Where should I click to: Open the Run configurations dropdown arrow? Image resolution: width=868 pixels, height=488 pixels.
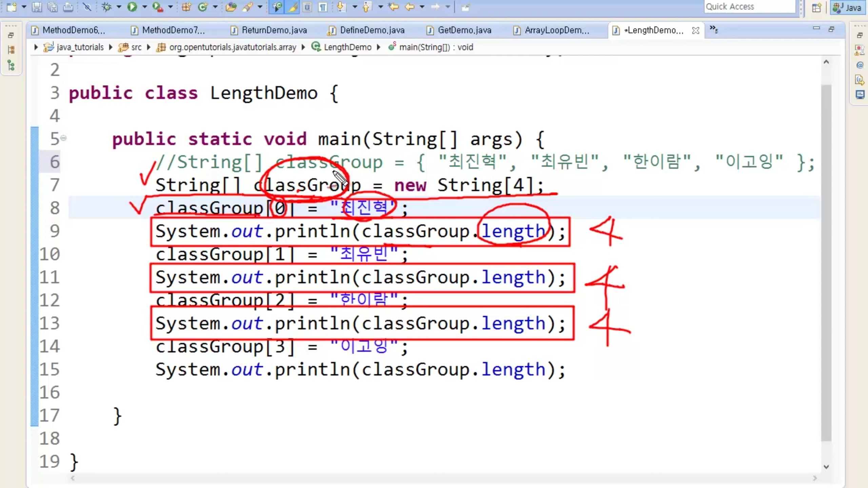(144, 7)
